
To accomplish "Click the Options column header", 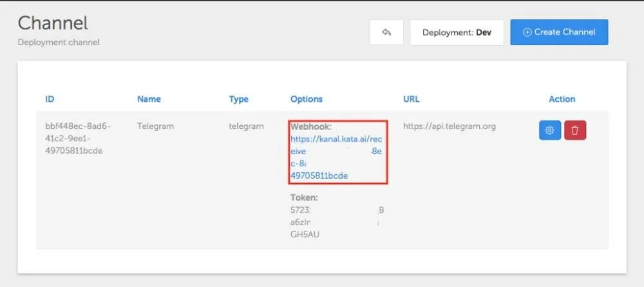I will 307,99.
